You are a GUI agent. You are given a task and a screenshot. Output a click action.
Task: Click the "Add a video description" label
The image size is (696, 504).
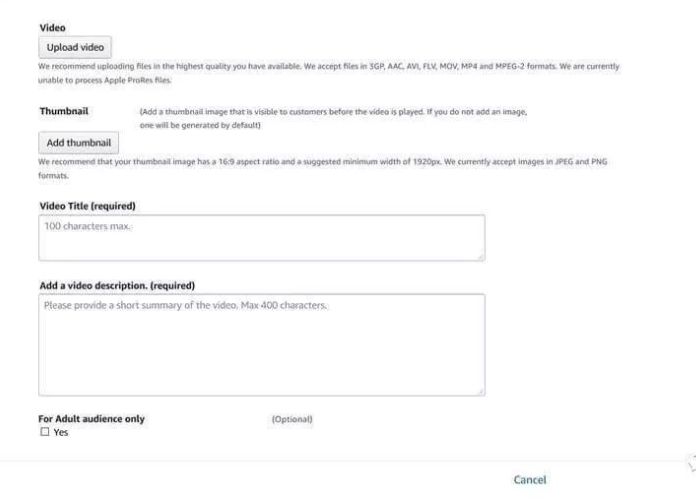coord(116,285)
